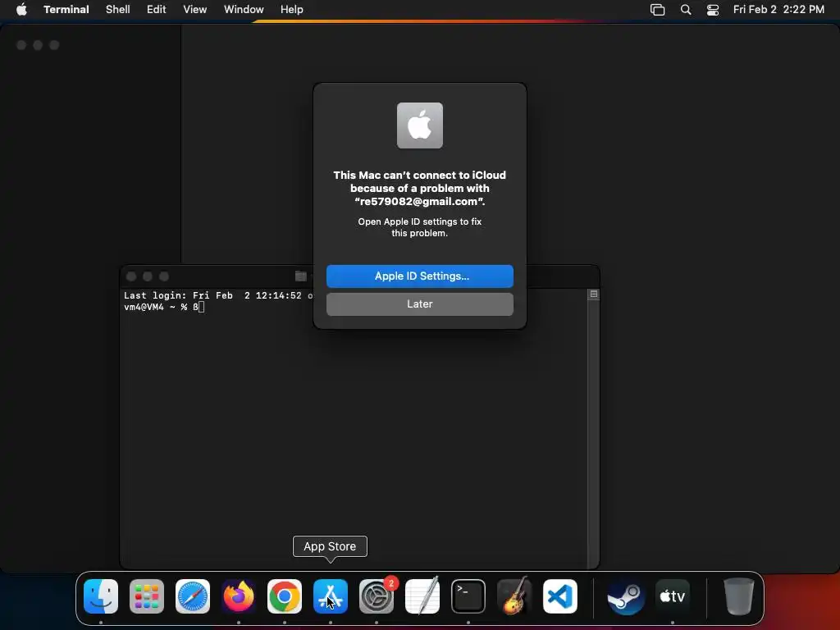Screen dimensions: 840x630
Task: Open System Settings with badge 2
Action: coord(377,596)
